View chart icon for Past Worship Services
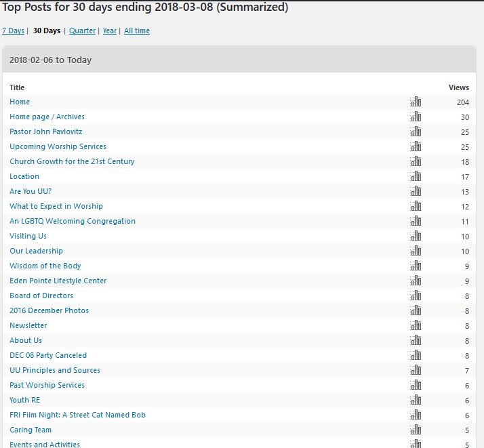484x448 pixels. (416, 385)
